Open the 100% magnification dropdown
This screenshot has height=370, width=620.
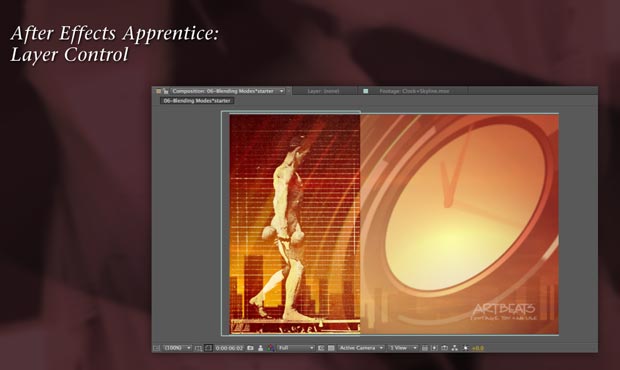178,348
